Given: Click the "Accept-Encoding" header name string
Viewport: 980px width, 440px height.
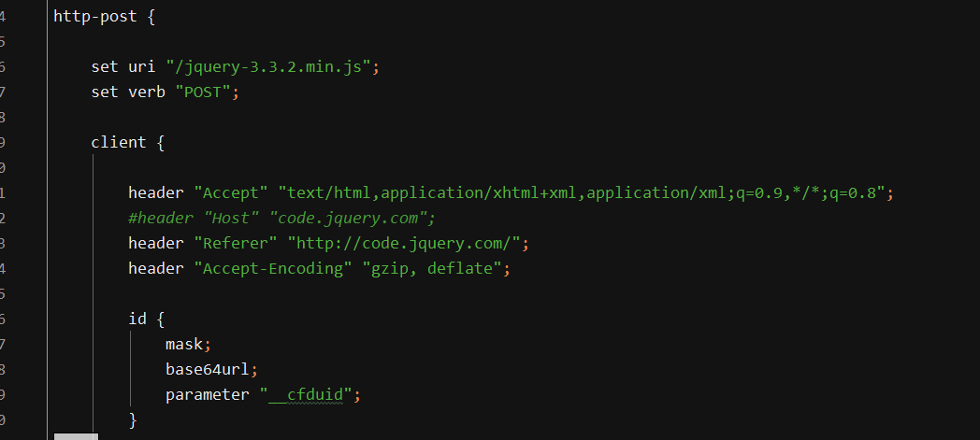Looking at the screenshot, I should [x=273, y=268].
